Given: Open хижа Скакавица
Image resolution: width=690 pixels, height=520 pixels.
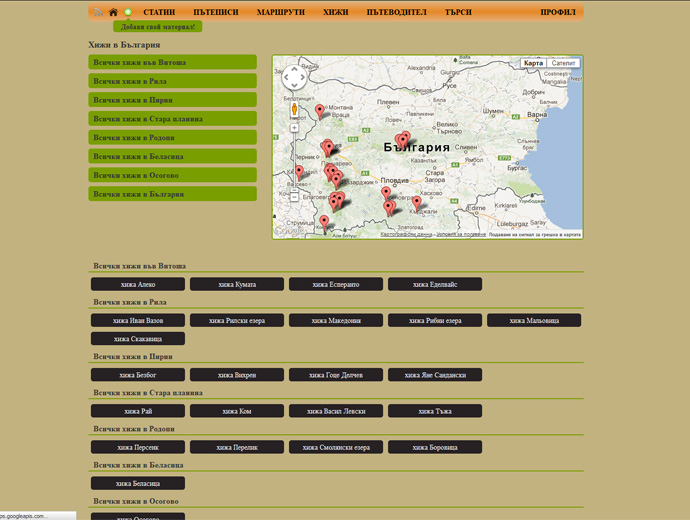Looking at the screenshot, I should pos(138,339).
